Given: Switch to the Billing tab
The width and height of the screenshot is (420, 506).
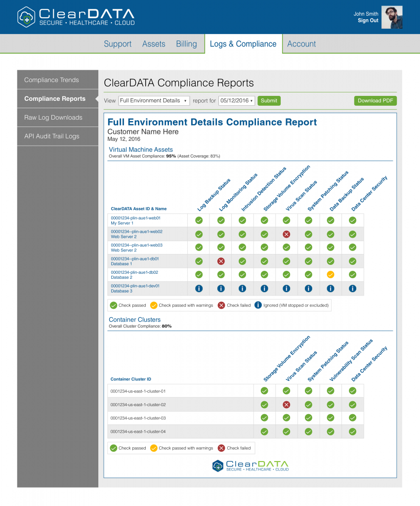Looking at the screenshot, I should (186, 43).
